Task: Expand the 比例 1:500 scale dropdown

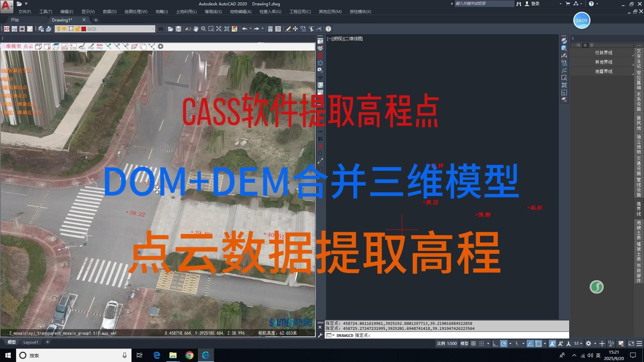Action: pyautogui.click(x=447, y=343)
